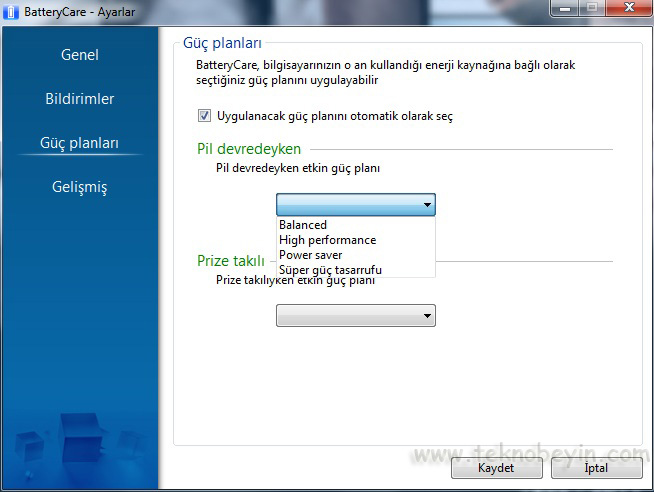
Task: Choose Süper güç tasarrufu plan option
Action: (x=356, y=270)
